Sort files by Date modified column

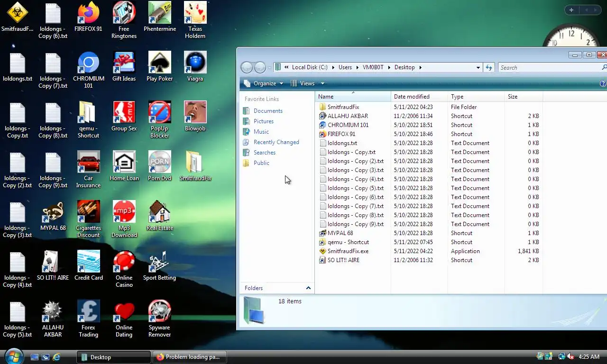pos(419,97)
